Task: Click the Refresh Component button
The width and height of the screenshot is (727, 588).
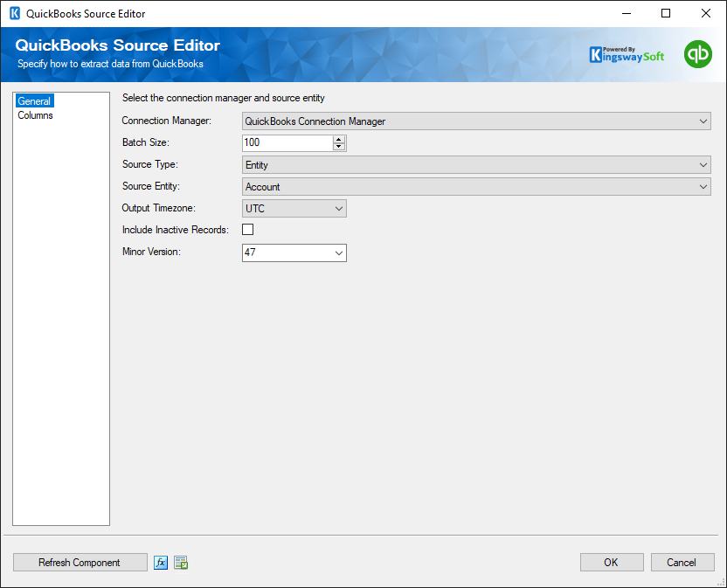Action: [80, 563]
